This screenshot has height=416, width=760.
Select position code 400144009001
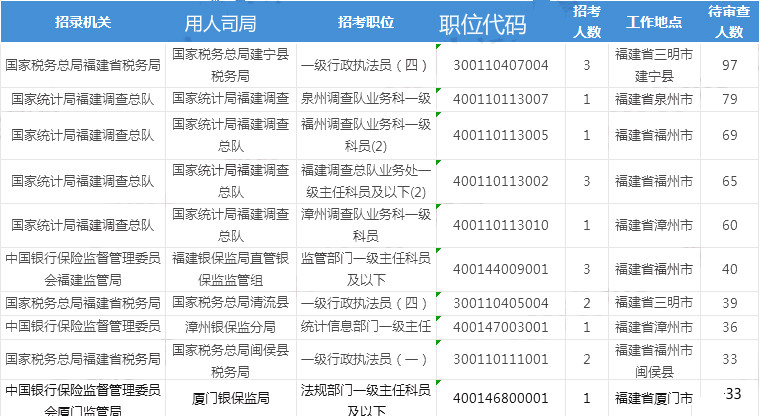click(x=501, y=270)
